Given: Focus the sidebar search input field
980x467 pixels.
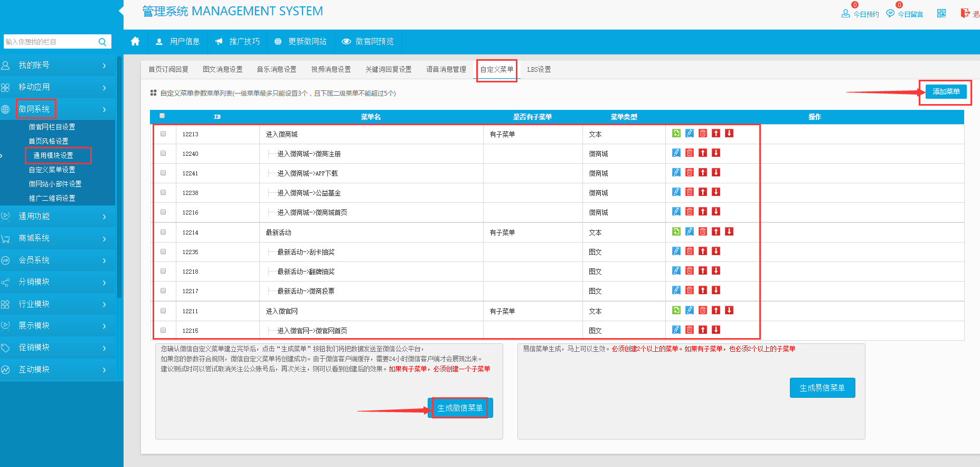Looking at the screenshot, I should click(x=51, y=42).
